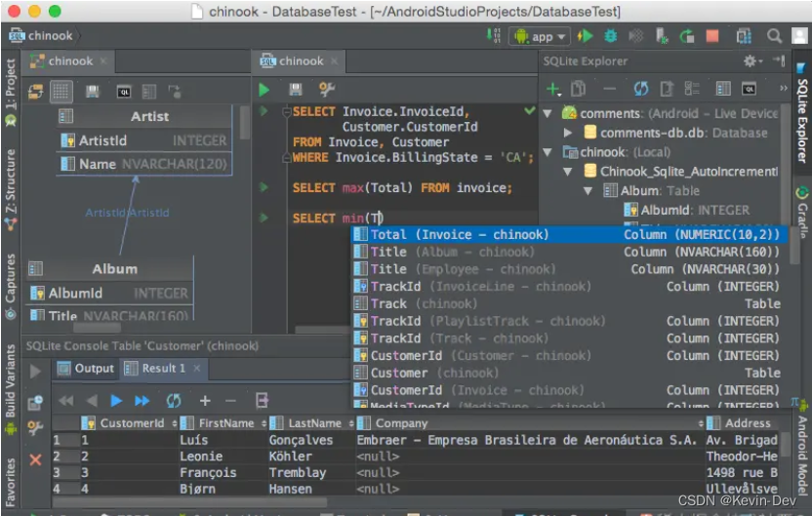The height and width of the screenshot is (516, 812).
Task: Run the app with green play icon
Action: 586,36
